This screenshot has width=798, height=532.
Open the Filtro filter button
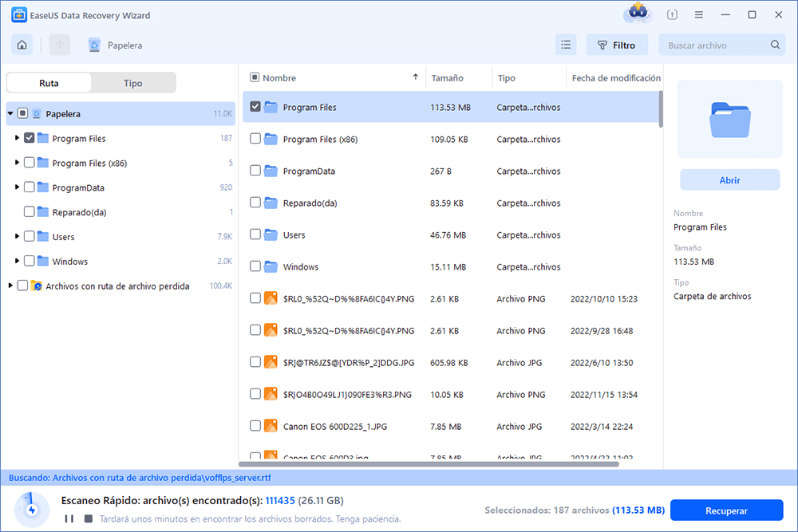click(618, 45)
